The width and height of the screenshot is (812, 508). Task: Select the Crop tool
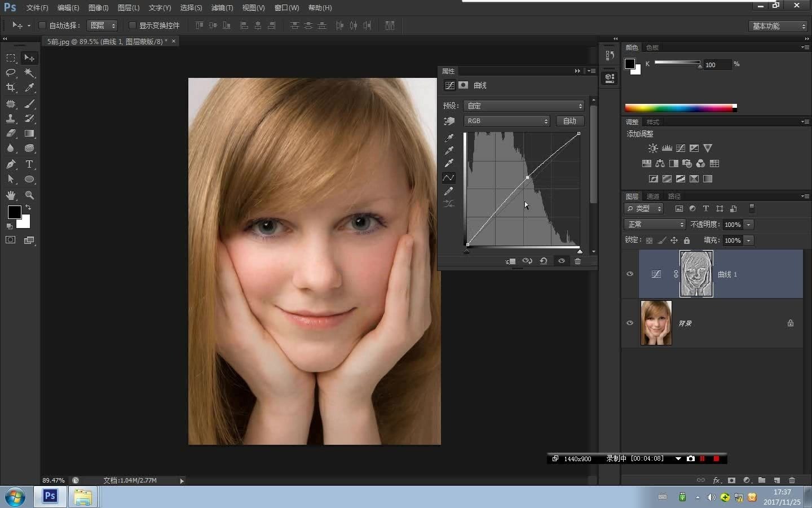(x=11, y=87)
